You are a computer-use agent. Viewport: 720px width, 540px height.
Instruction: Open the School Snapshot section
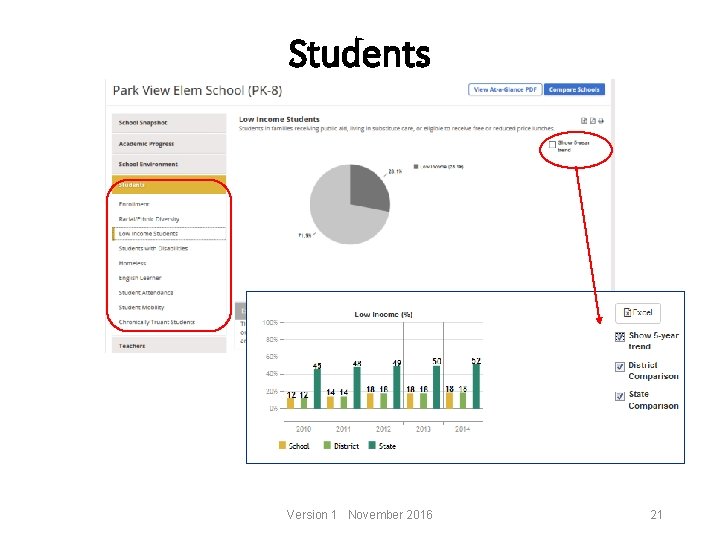point(169,123)
